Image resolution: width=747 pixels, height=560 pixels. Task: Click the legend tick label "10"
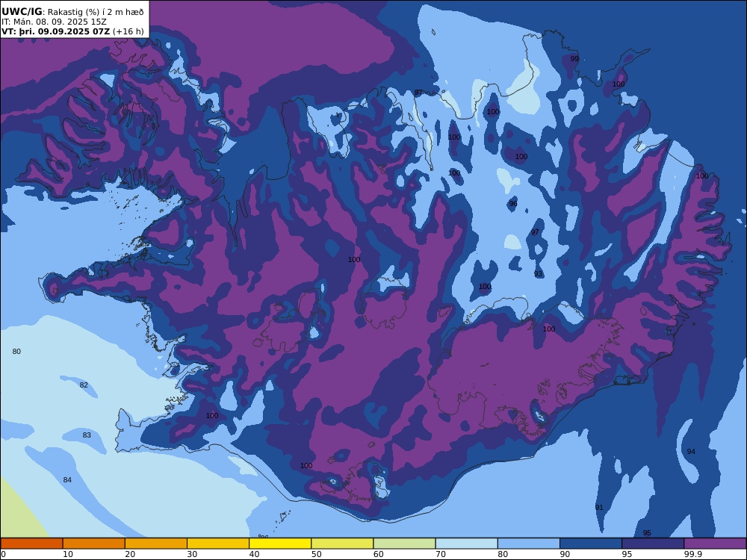point(68,554)
